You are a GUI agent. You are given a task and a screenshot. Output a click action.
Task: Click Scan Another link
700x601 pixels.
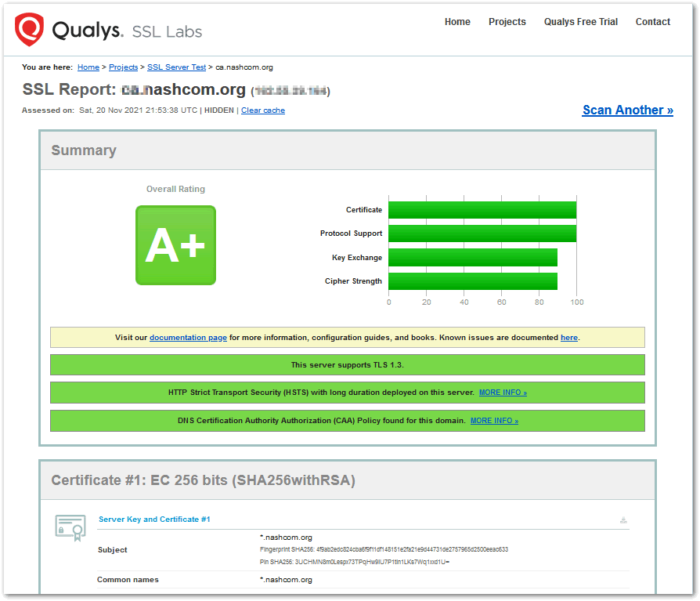click(628, 110)
